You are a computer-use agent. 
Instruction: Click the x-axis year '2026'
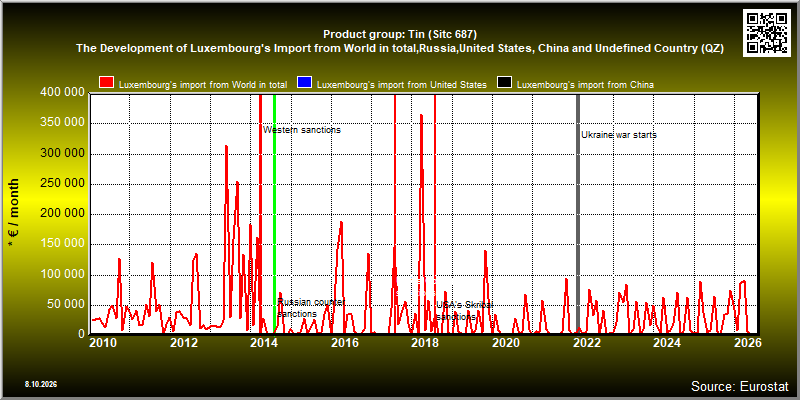pyautogui.click(x=748, y=343)
